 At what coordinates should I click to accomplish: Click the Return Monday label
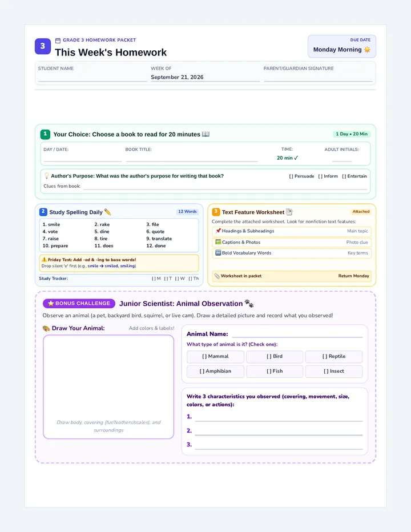click(354, 276)
